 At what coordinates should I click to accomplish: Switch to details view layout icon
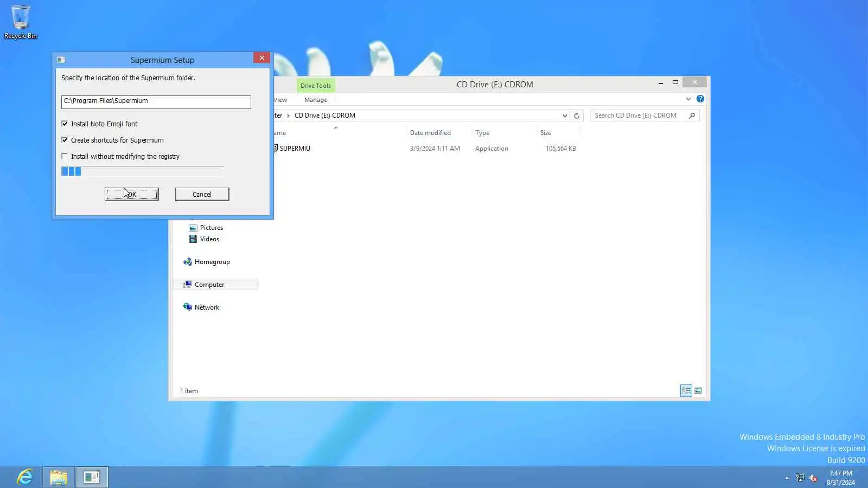point(686,390)
